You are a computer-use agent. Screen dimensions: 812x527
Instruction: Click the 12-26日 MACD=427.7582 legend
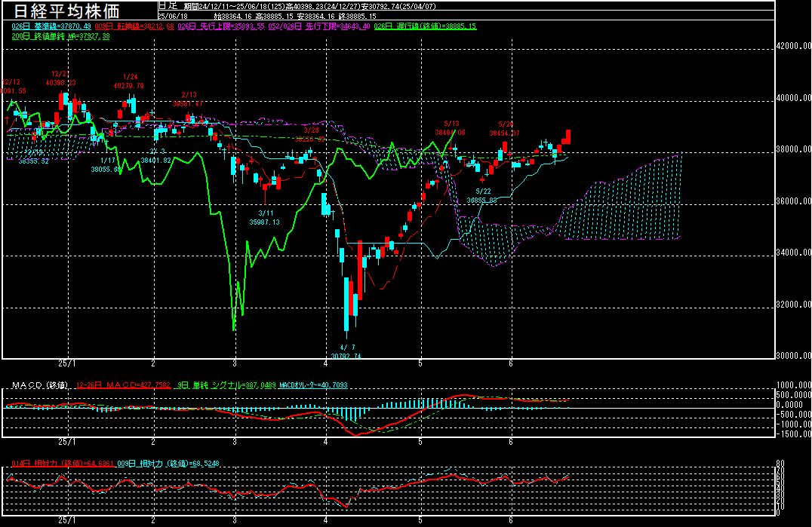123,385
